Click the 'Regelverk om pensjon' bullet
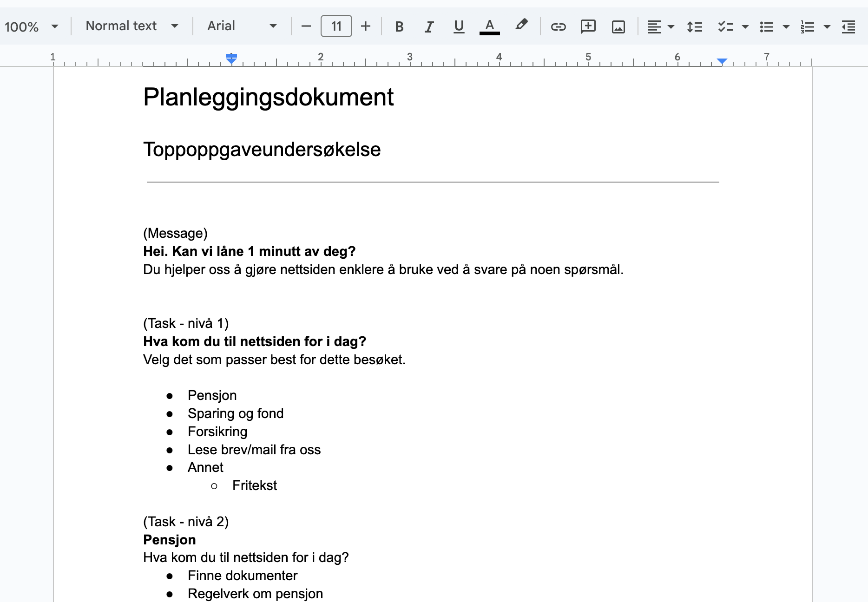This screenshot has width=868, height=602. pyautogui.click(x=255, y=594)
